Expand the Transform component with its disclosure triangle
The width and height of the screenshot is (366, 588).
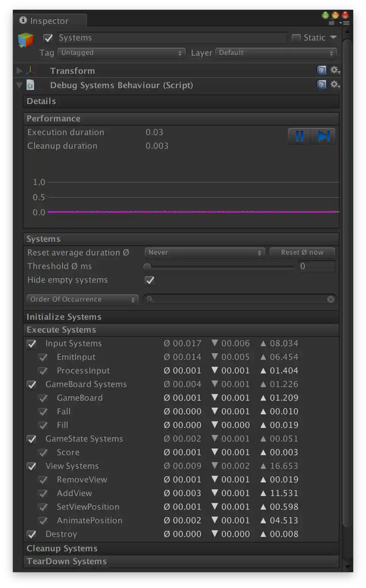click(19, 70)
